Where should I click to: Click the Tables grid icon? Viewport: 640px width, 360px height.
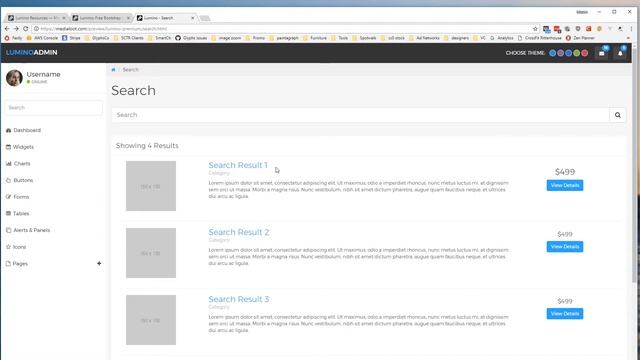(x=8, y=213)
